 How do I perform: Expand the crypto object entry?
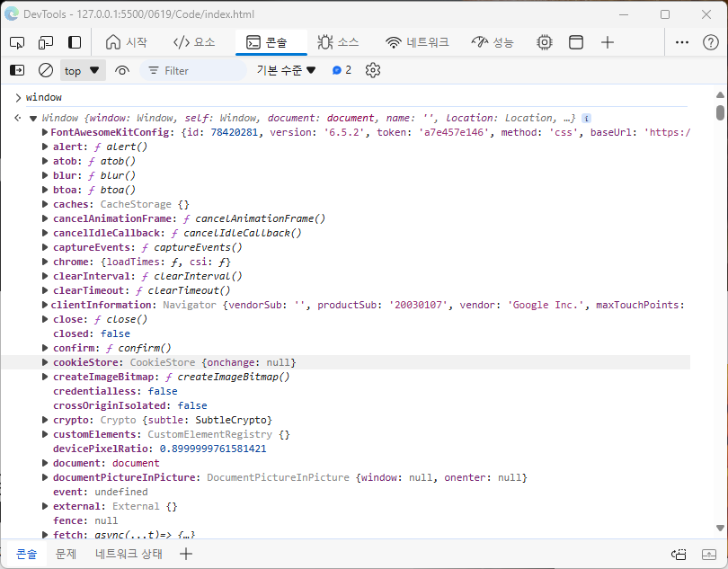tap(45, 420)
